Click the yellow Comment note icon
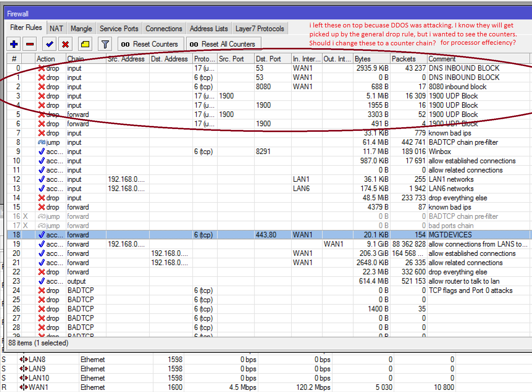The width and height of the screenshot is (532, 392). pyautogui.click(x=85, y=44)
